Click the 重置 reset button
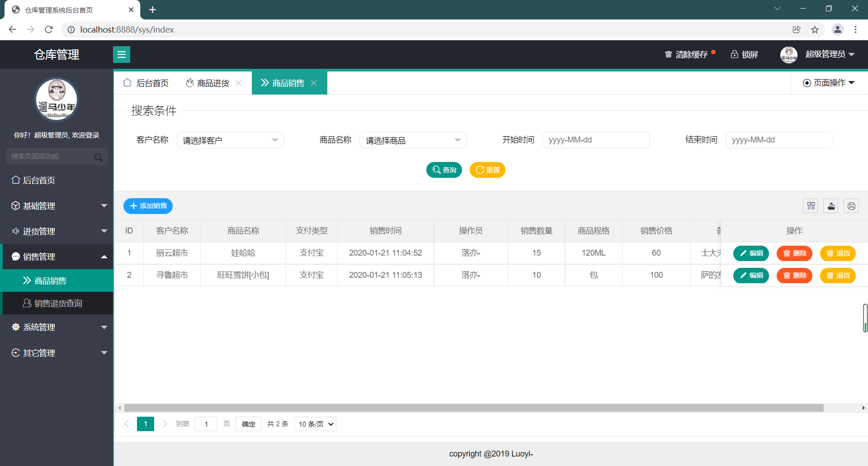Image resolution: width=868 pixels, height=466 pixels. (487, 170)
